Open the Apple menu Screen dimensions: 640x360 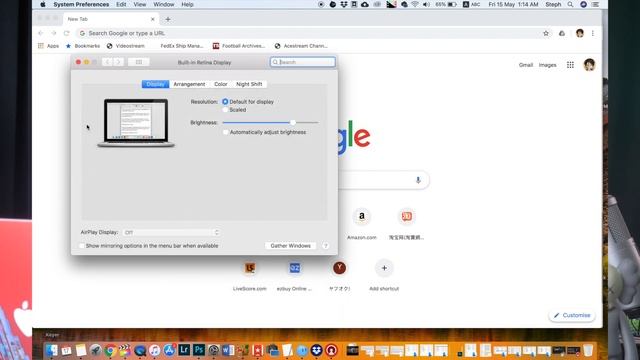[42, 4]
